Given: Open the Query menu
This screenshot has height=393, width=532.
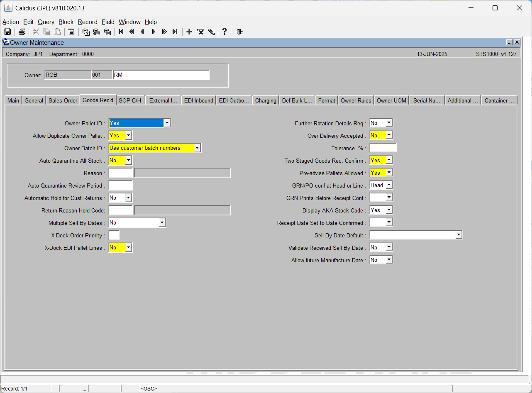Looking at the screenshot, I should (x=46, y=22).
